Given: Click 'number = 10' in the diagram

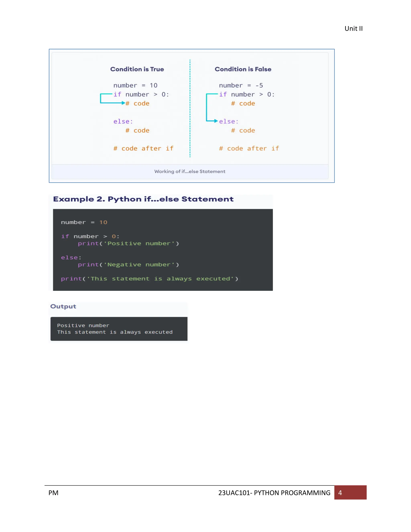Looking at the screenshot, I should pyautogui.click(x=135, y=85).
